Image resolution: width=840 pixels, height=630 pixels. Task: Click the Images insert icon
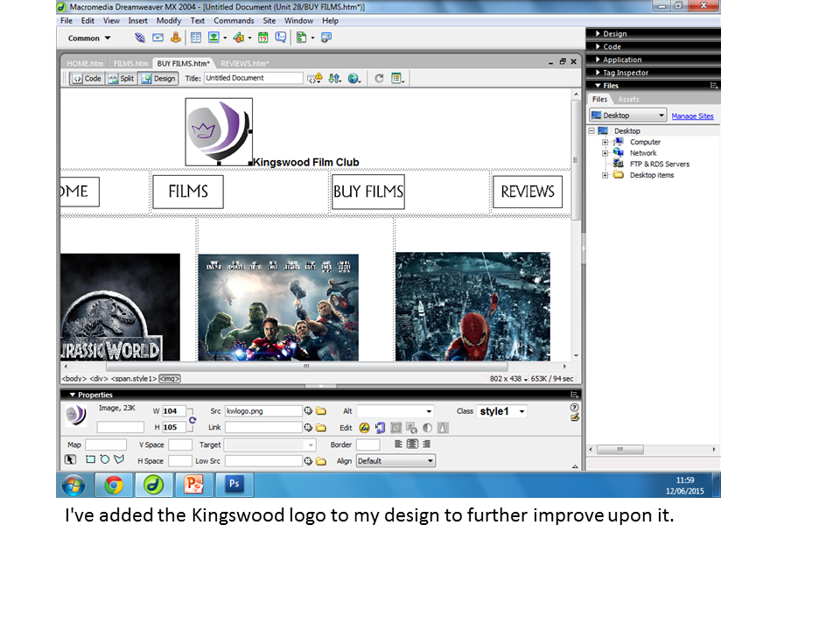[213, 38]
